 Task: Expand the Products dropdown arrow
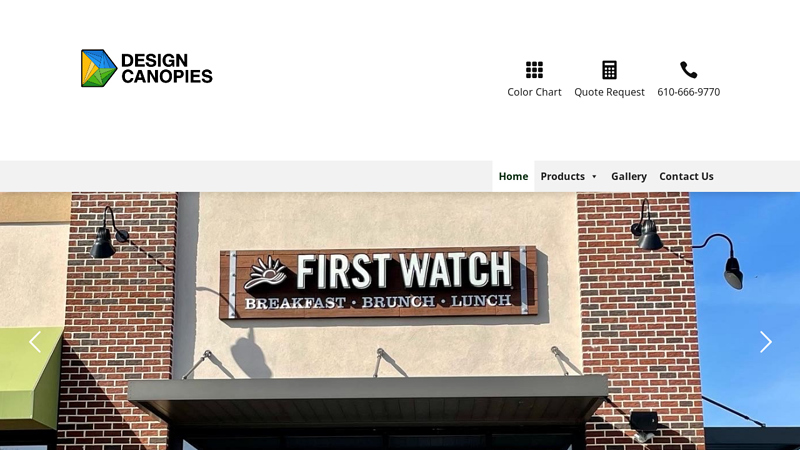[x=594, y=177]
